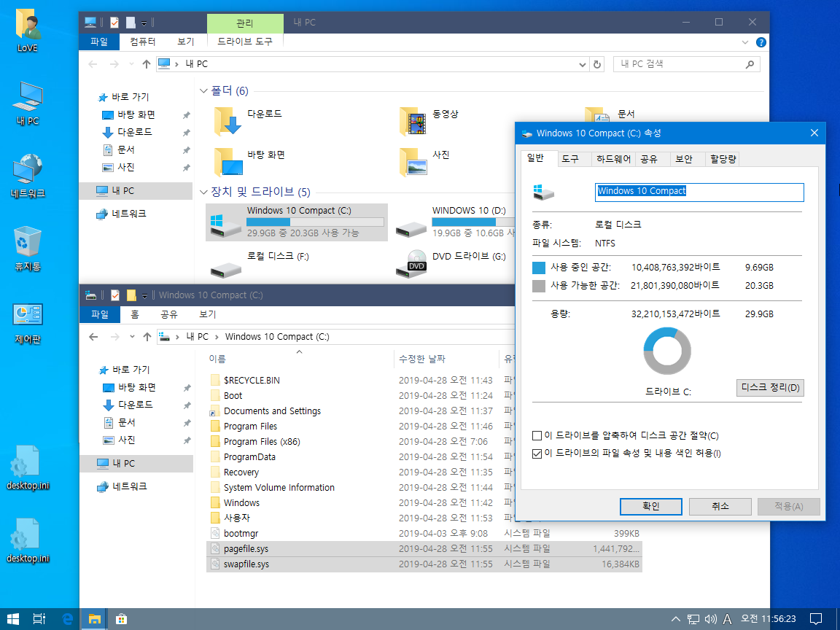
Task: Collapse the 장치 및 드라이브 (5) group
Action: coord(203,192)
